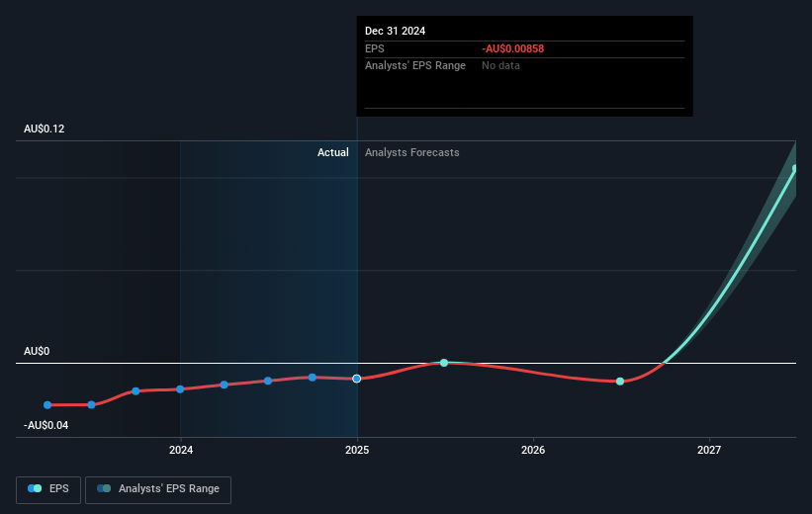Screen dimensions: 812x514
Task: Click the Dec 31 2024 tooltip date
Action: pos(396,31)
